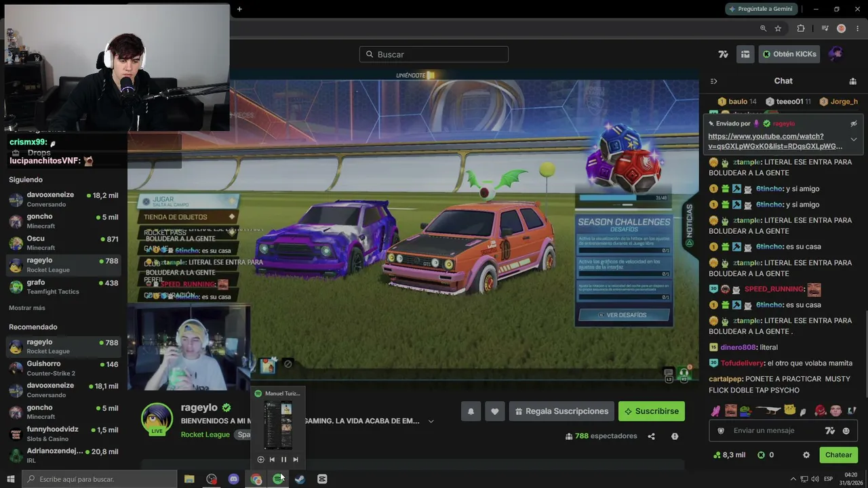Click the Spotify preview add icon
The width and height of the screenshot is (868, 488).
coord(260,460)
